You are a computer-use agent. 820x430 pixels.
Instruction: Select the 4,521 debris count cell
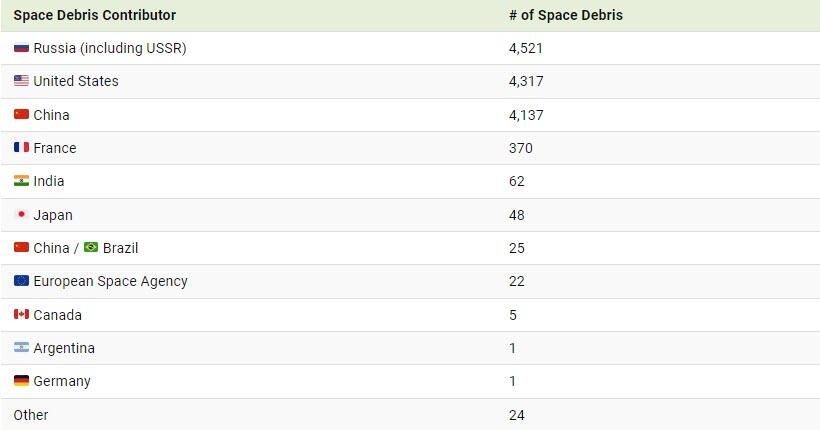(526, 48)
